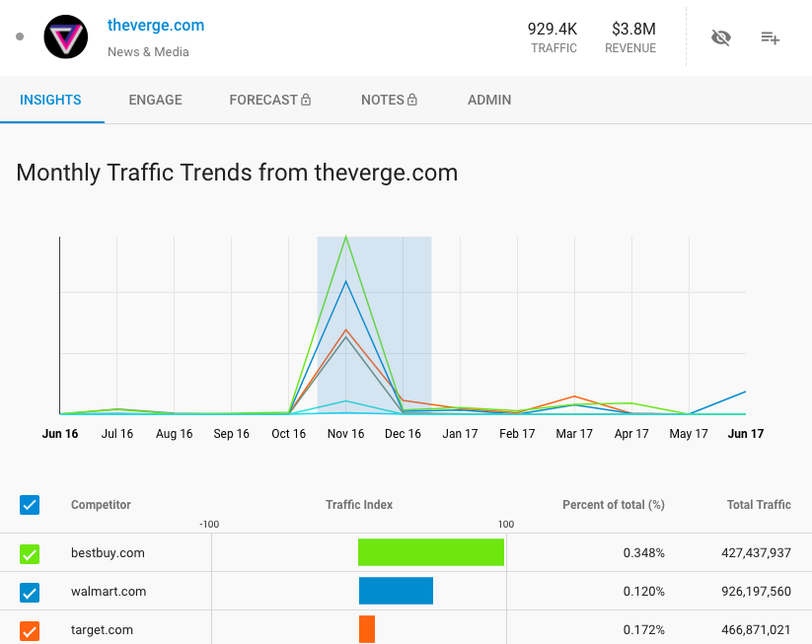Screen dimensions: 812x644
Task: Click the Jun 16 axis label
Action: coord(60,434)
